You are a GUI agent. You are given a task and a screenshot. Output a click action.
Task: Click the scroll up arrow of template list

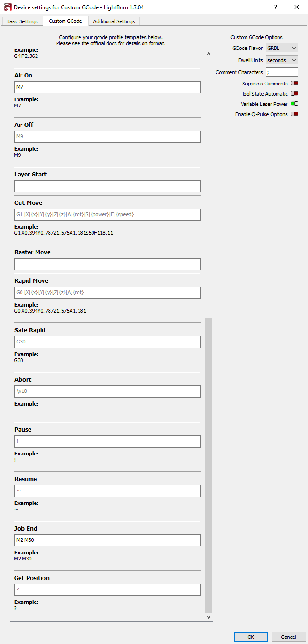(208, 54)
